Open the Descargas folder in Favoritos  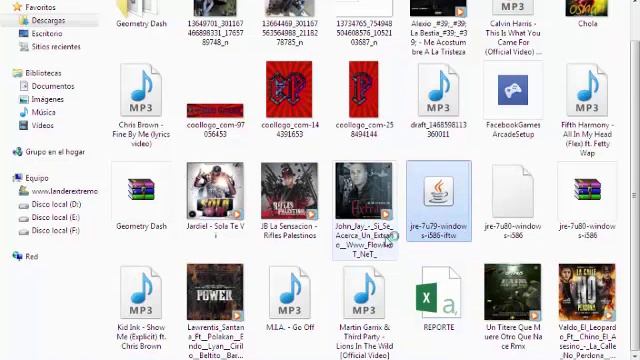pos(48,20)
